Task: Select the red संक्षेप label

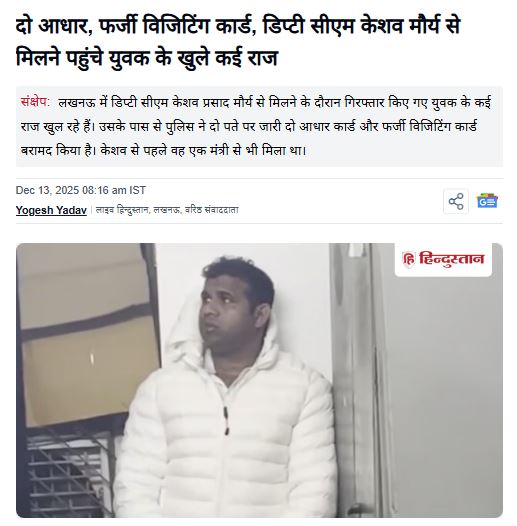Action: 35,102
